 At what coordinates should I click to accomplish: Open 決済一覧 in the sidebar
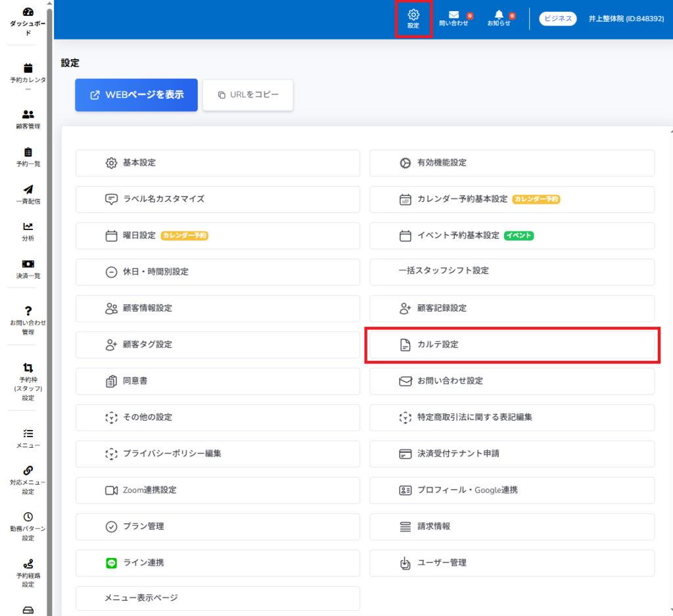coord(28,269)
